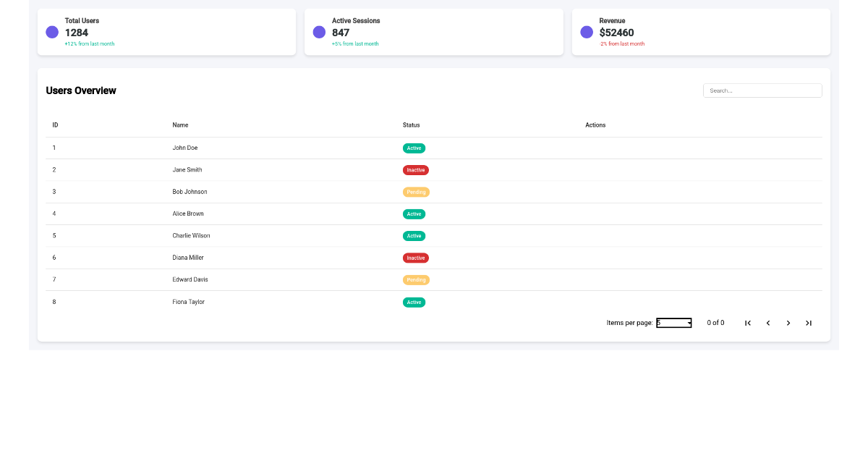Click the Name column header to sort
868x456 pixels.
pyautogui.click(x=179, y=124)
